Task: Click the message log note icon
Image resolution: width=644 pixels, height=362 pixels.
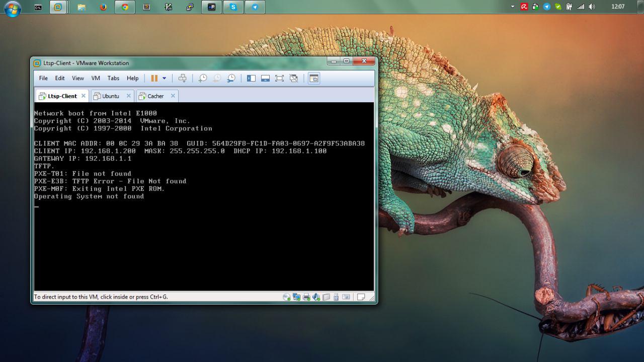Action: (x=361, y=297)
